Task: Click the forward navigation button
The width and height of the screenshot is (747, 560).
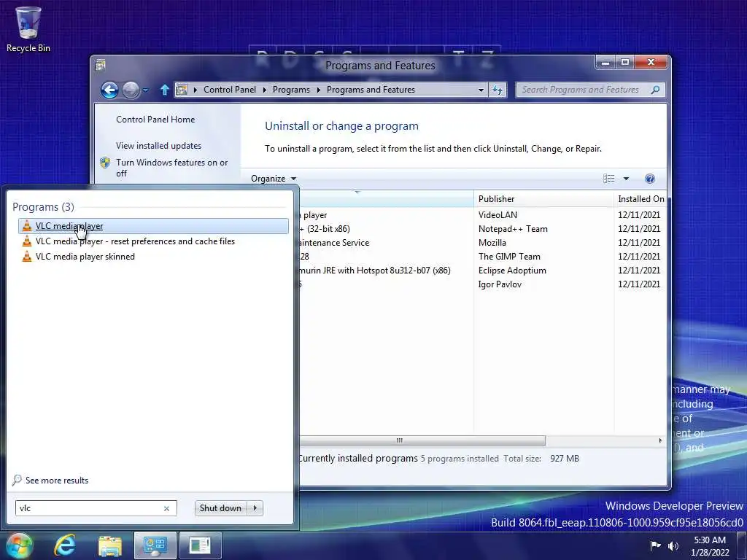Action: [131, 90]
